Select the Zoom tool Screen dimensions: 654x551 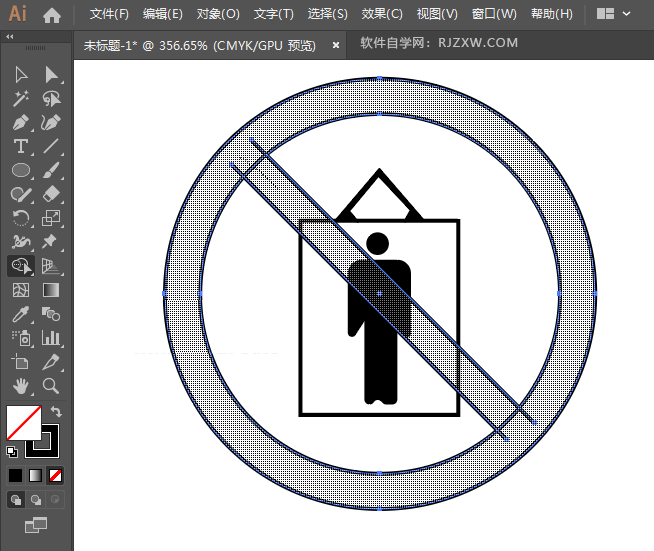(51, 386)
